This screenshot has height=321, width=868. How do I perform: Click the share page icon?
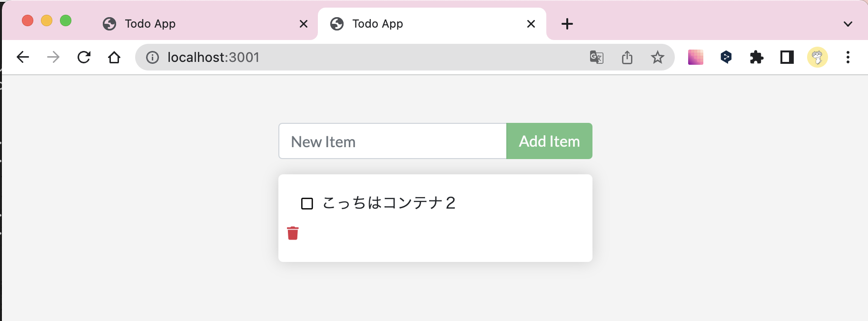click(627, 58)
